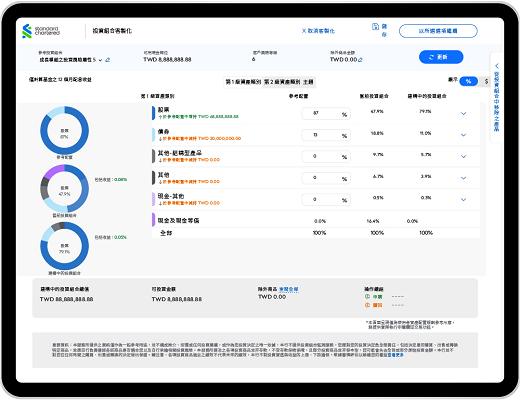Viewport: 520px width, 400px height.
Task: Click the outlined continue button at top right
Action: pyautogui.click(x=438, y=31)
